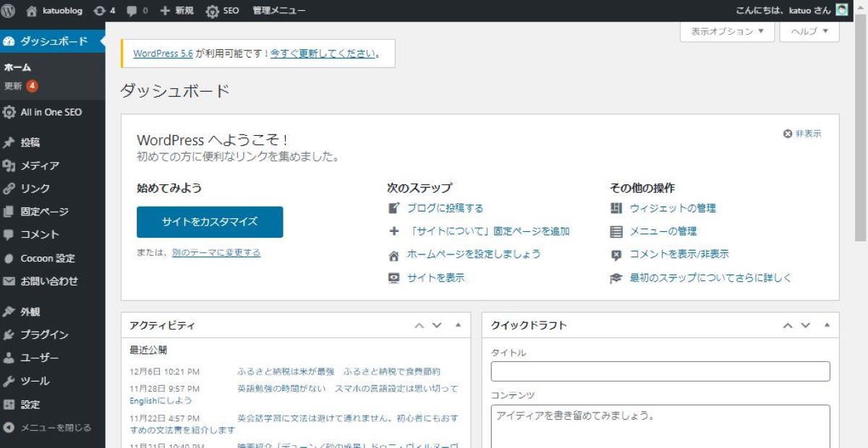
Task: Open the プラグイン menu label
Action: click(x=45, y=335)
